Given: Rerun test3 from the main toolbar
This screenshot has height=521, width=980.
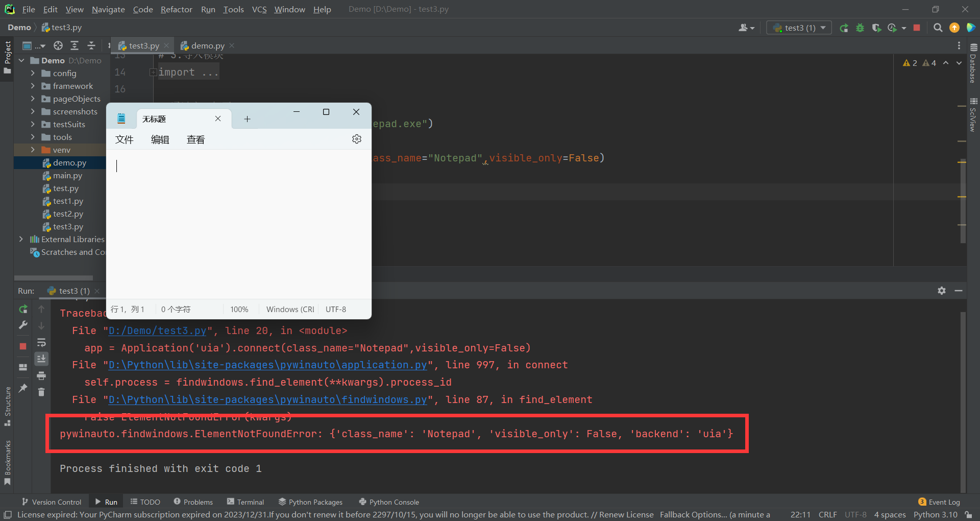Looking at the screenshot, I should point(844,28).
